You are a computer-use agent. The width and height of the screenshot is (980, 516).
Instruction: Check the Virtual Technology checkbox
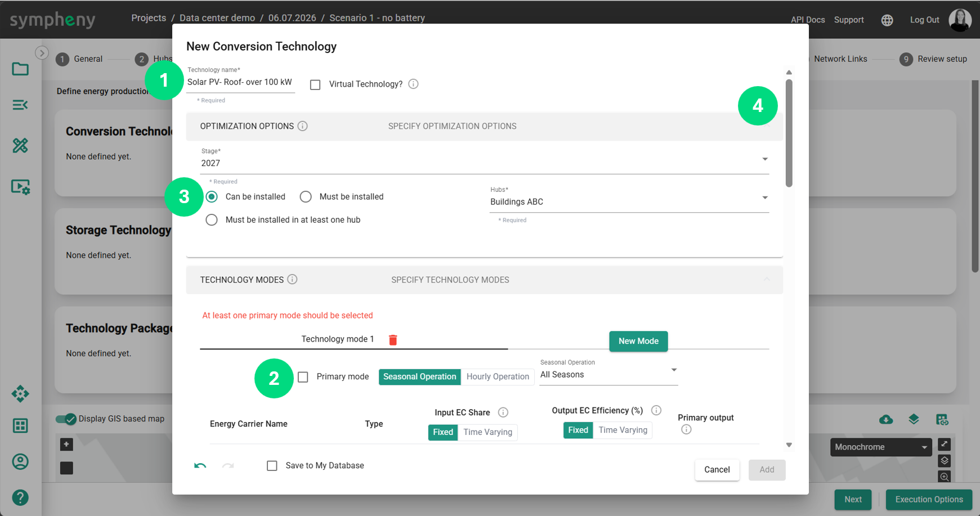pos(315,84)
